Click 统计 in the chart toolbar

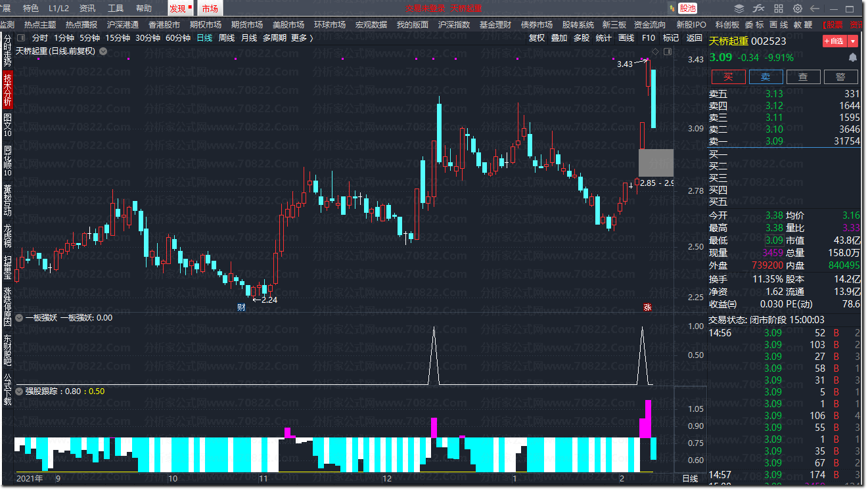603,38
